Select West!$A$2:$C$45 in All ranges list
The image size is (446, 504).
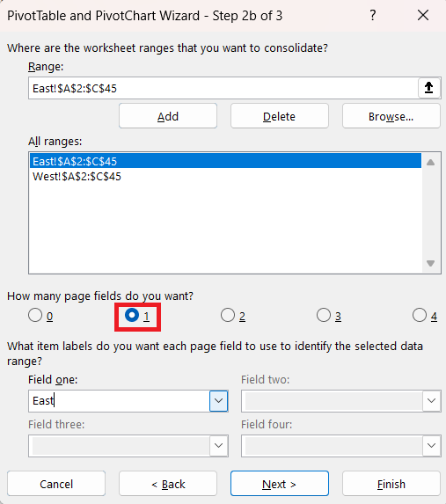coord(225,176)
